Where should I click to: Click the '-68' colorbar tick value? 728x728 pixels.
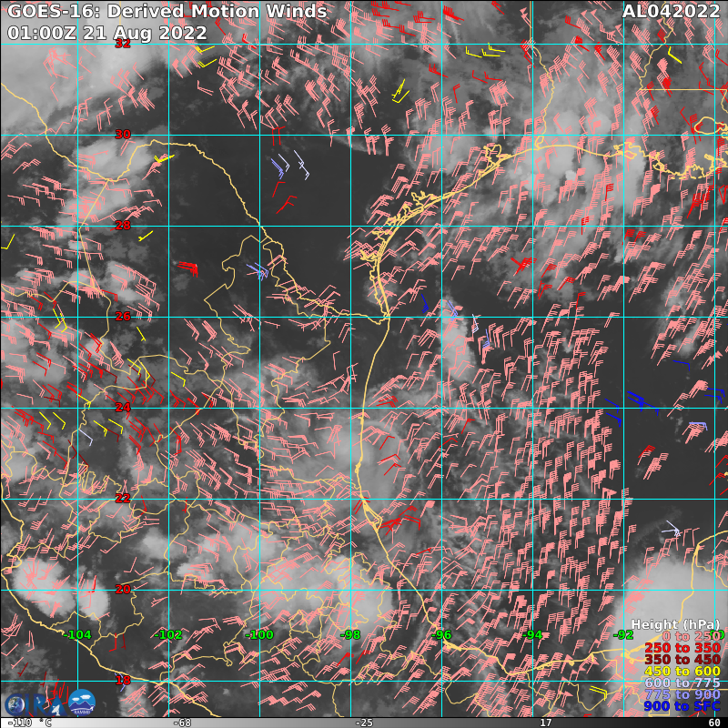pos(182,723)
